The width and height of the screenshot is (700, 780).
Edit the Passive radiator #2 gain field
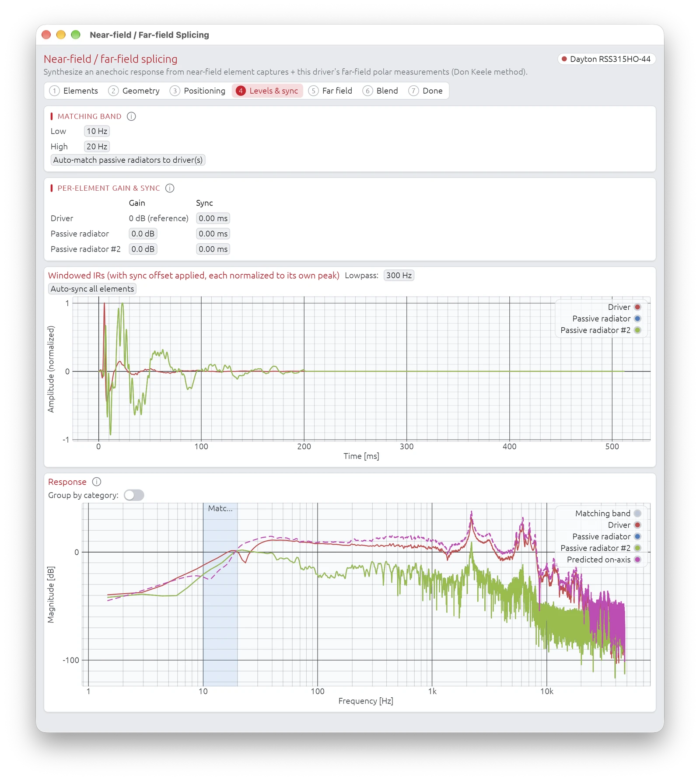(x=143, y=249)
